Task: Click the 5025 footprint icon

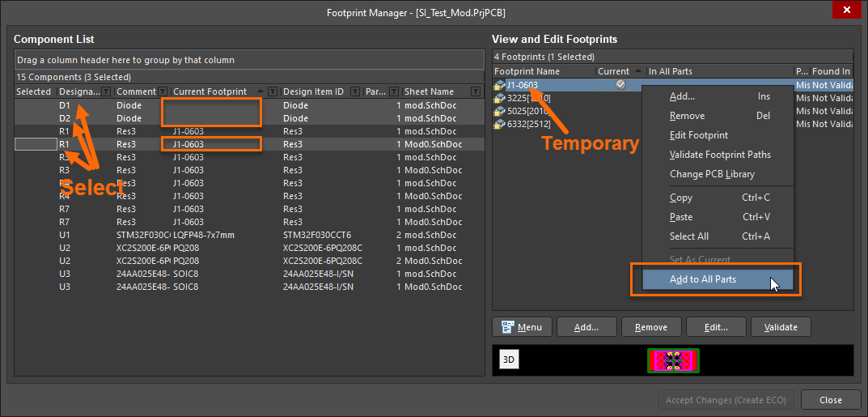Action: click(x=499, y=111)
